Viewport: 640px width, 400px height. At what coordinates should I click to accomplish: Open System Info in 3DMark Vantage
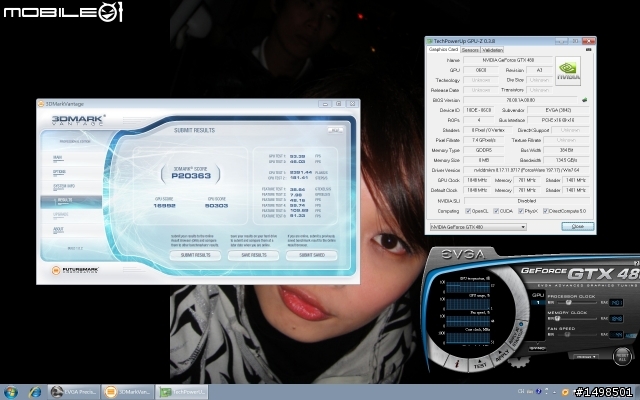click(64, 187)
